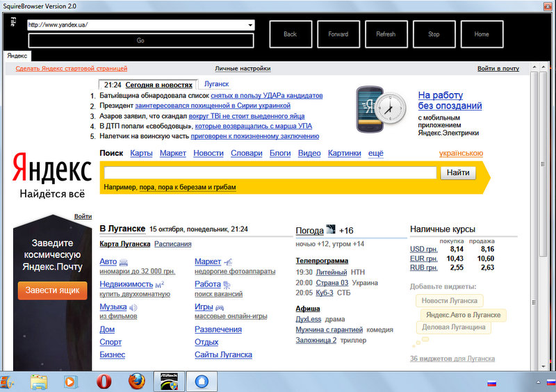The height and width of the screenshot is (392, 556).
Task: Click the car icon next to Авто
Action: click(124, 263)
